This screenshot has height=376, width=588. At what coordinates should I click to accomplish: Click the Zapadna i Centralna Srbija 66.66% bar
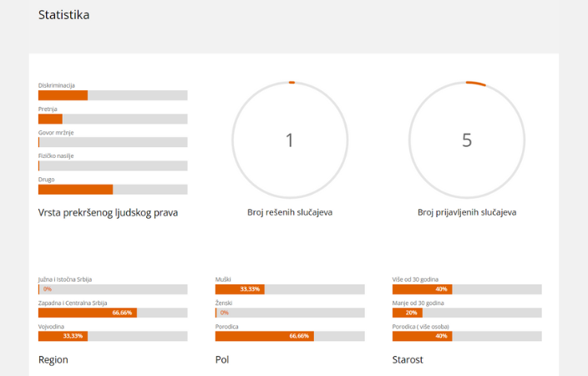coord(113,313)
